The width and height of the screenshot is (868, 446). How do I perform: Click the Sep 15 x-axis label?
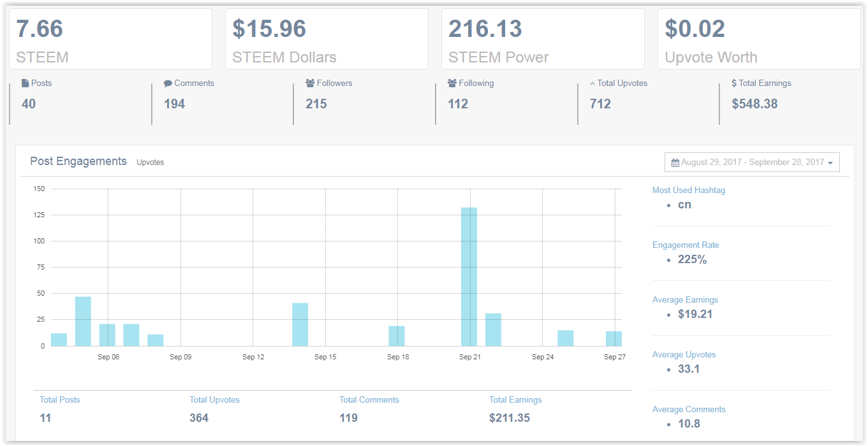pos(325,357)
